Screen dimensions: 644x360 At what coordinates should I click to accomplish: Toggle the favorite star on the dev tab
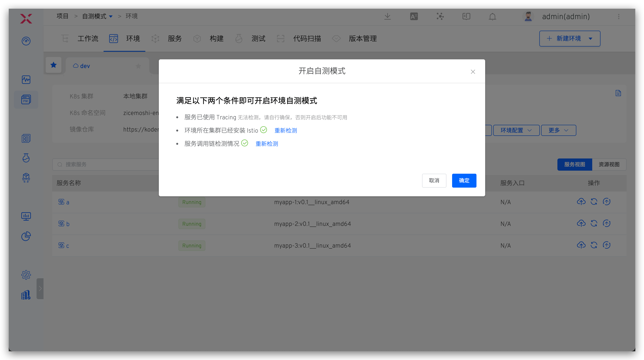[x=138, y=66]
